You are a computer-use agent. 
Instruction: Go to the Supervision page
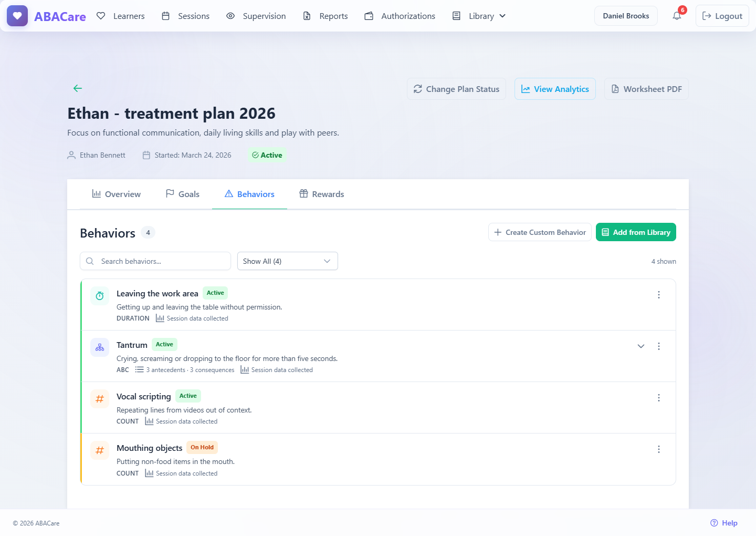tap(256, 16)
